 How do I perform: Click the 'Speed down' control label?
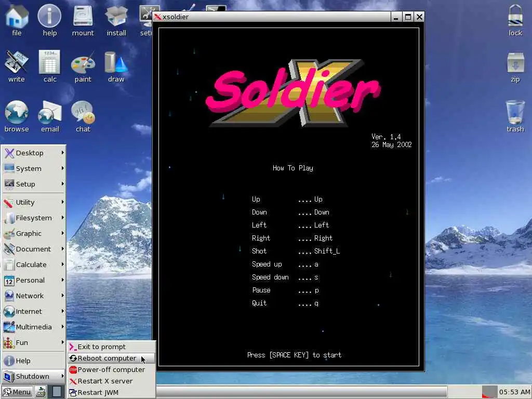tap(270, 277)
